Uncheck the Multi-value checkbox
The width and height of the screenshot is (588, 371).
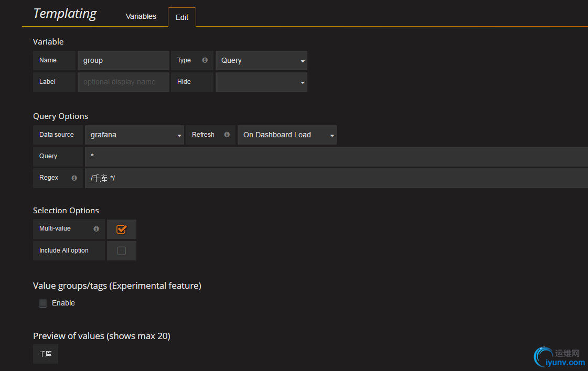point(122,230)
